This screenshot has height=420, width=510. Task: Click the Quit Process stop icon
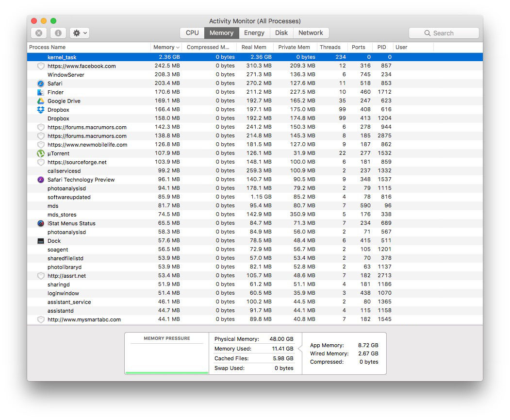click(x=39, y=33)
